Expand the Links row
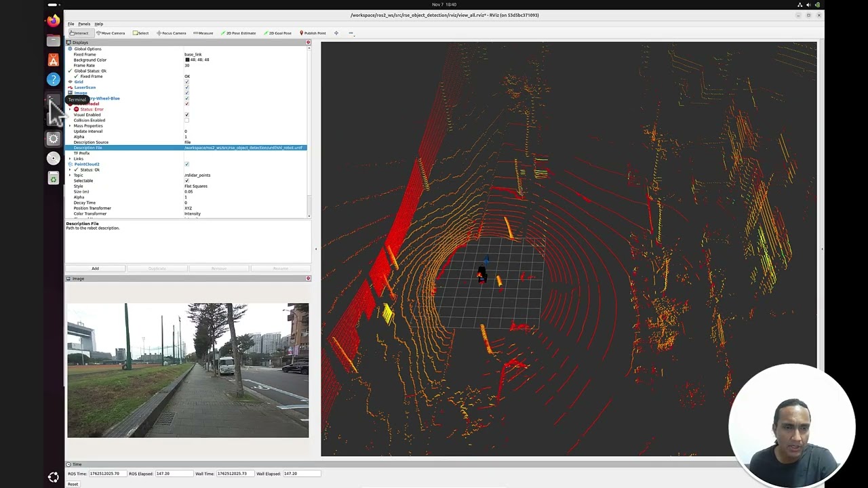868x488 pixels. (x=70, y=159)
